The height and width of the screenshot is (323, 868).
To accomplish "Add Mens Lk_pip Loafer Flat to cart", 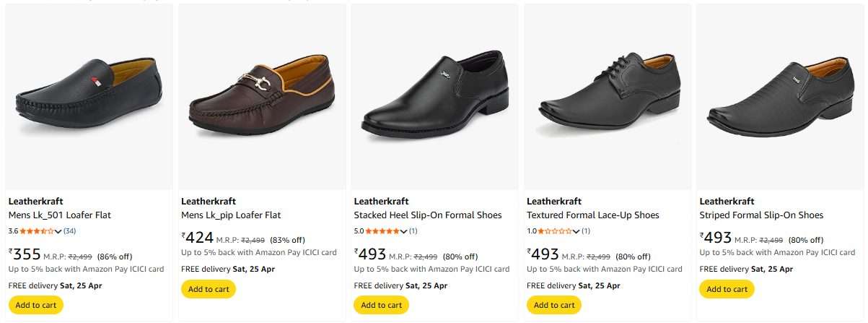I will (x=209, y=289).
